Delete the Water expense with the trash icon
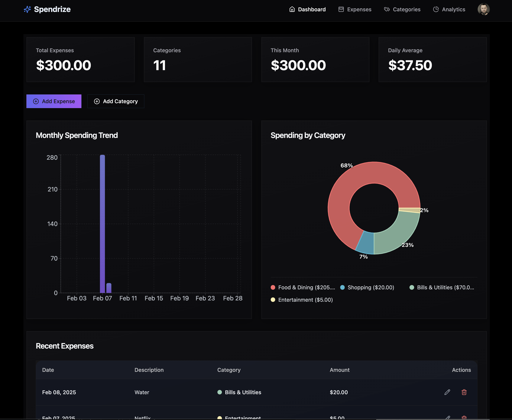 tap(464, 392)
